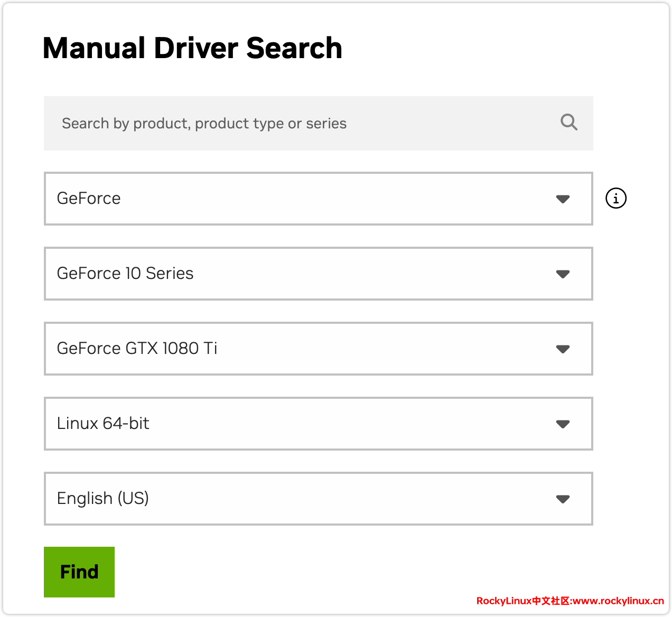Image resolution: width=672 pixels, height=617 pixels.
Task: Click the arrow icon on English (US)
Action: tap(563, 499)
